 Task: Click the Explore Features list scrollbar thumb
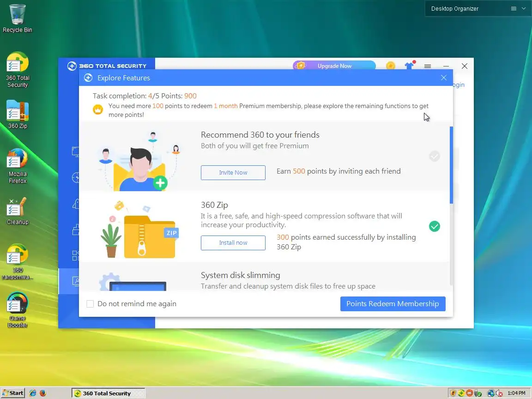coord(451,165)
